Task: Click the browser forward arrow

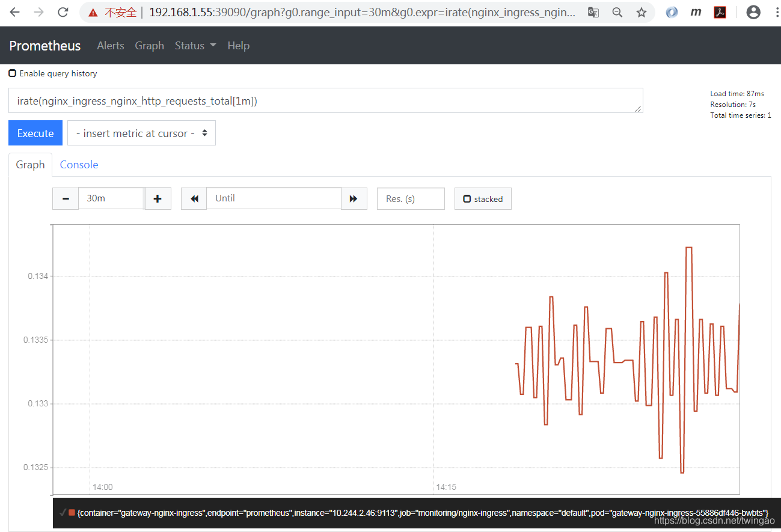Action: (x=39, y=12)
